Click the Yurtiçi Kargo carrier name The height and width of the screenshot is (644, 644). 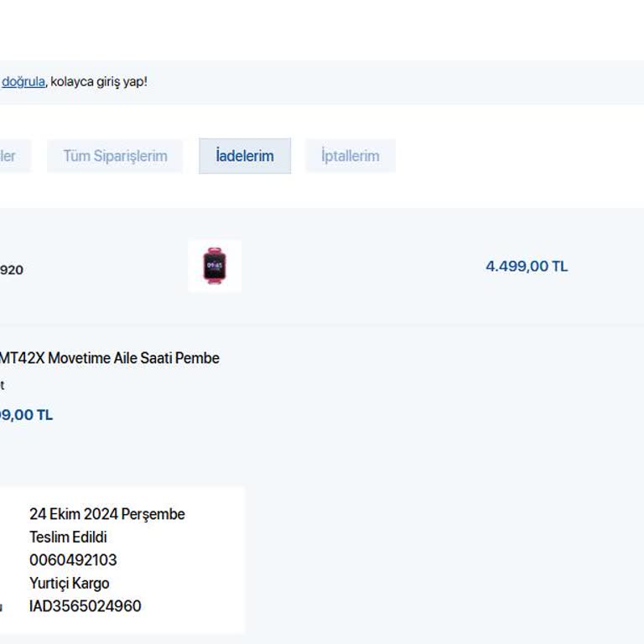pyautogui.click(x=69, y=584)
